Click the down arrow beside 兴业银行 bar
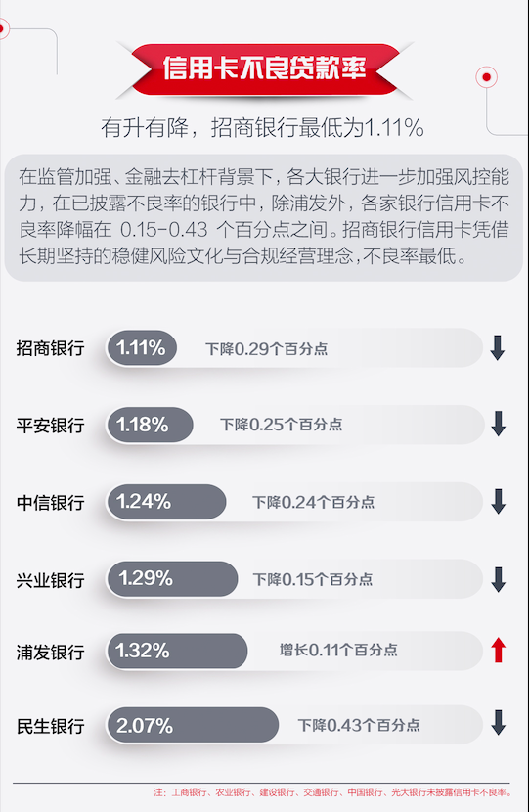This screenshot has height=812, width=529. click(498, 579)
